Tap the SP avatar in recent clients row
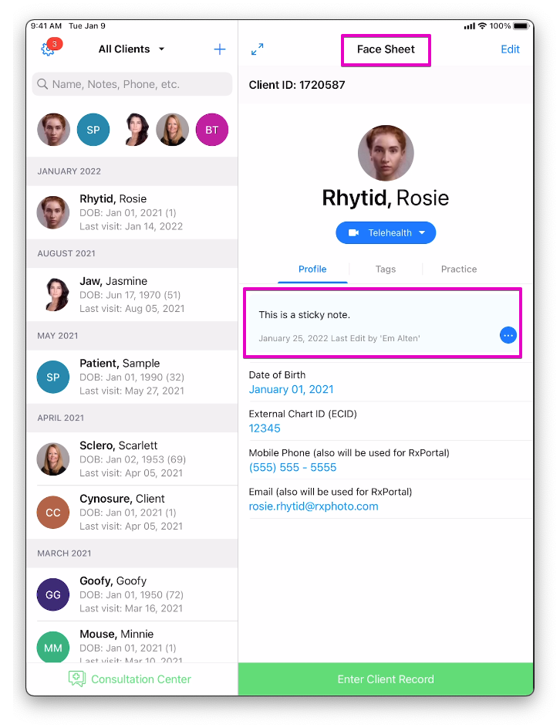 pyautogui.click(x=93, y=130)
